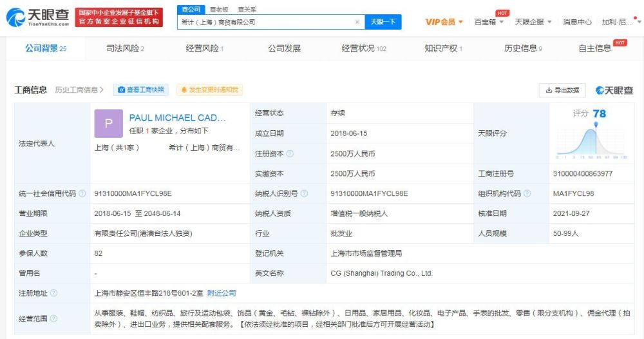The width and height of the screenshot is (644, 339).
Task: Click the help icon next to 注册地址
Action: tap(53, 293)
